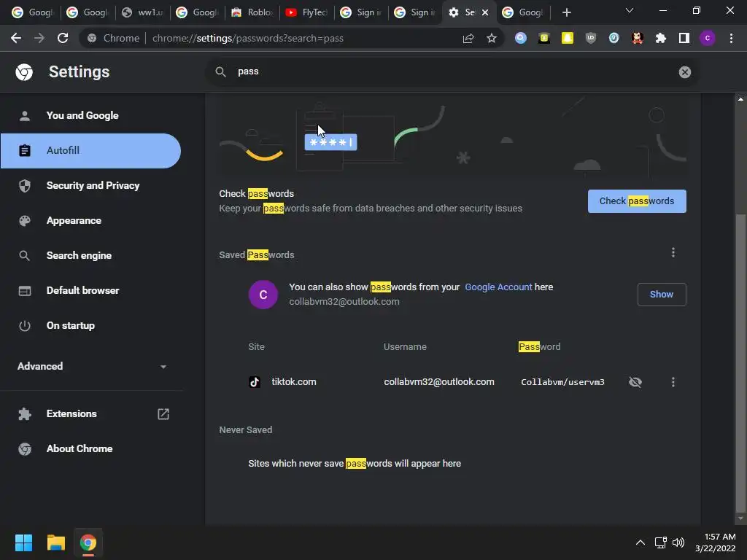Open the clock and date panel
The image size is (747, 560).
coord(716,542)
